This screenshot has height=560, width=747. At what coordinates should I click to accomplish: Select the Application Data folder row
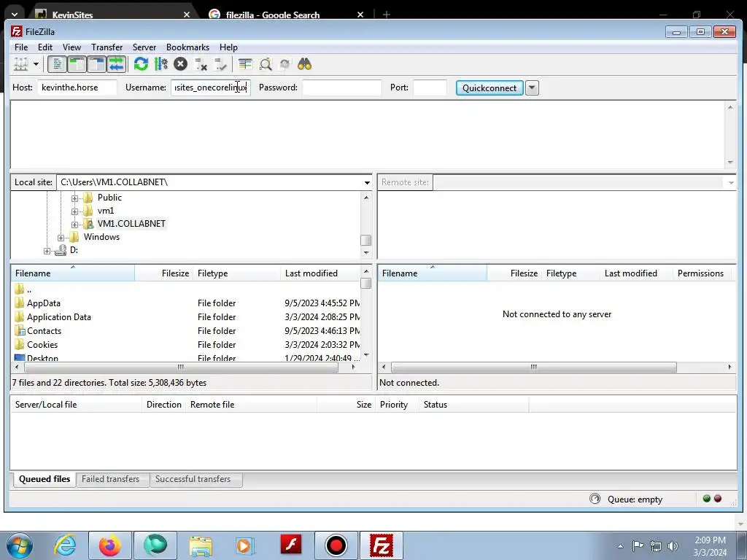[186, 317]
